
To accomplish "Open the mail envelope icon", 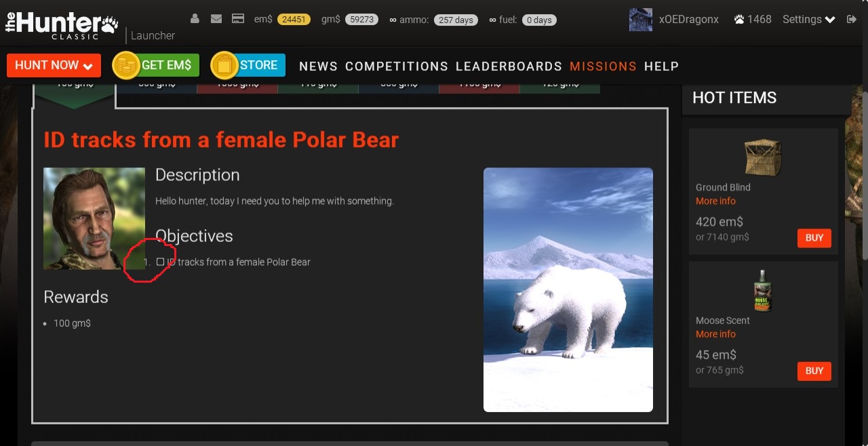I will point(216,19).
